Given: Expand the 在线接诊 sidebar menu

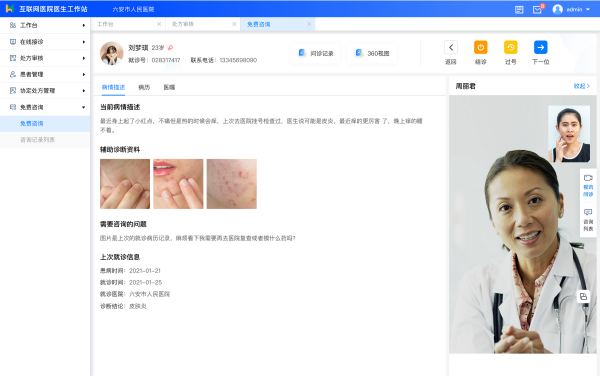Looking at the screenshot, I should click(x=45, y=42).
